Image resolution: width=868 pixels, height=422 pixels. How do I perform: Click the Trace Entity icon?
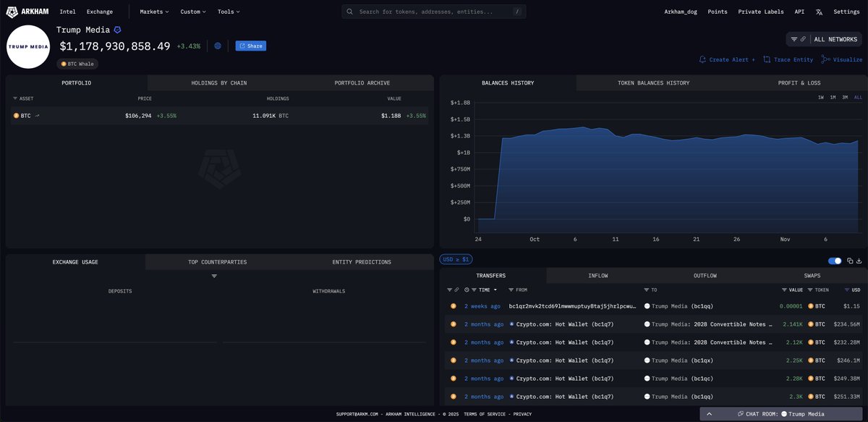coord(767,59)
